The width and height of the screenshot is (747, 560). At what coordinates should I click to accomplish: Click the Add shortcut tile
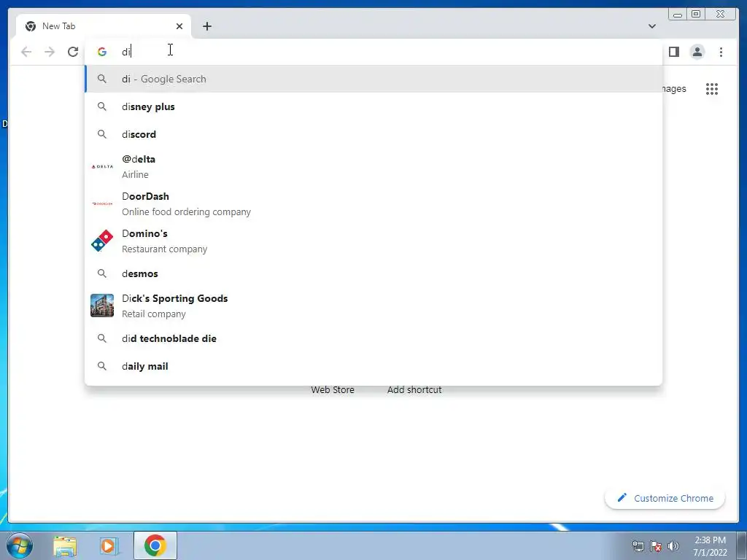(x=414, y=389)
